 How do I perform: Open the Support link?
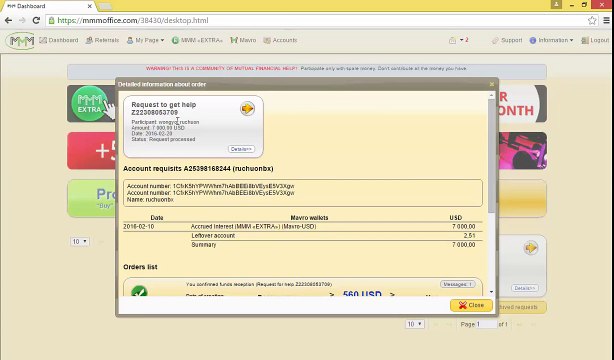(x=507, y=40)
